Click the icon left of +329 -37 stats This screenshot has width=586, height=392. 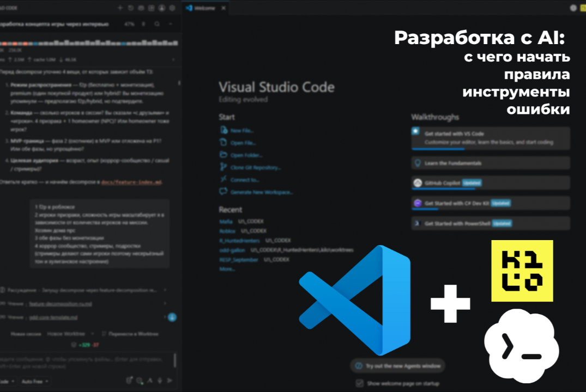(x=74, y=345)
